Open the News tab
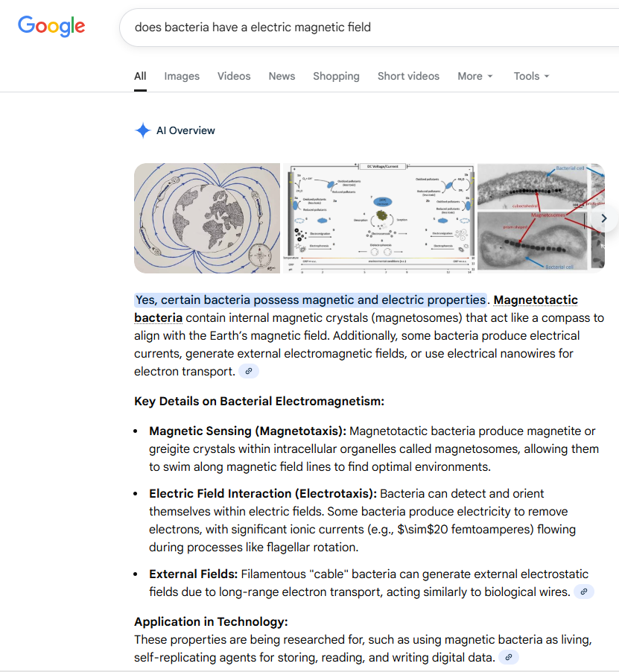Screen dimensions: 619x672 [x=282, y=76]
